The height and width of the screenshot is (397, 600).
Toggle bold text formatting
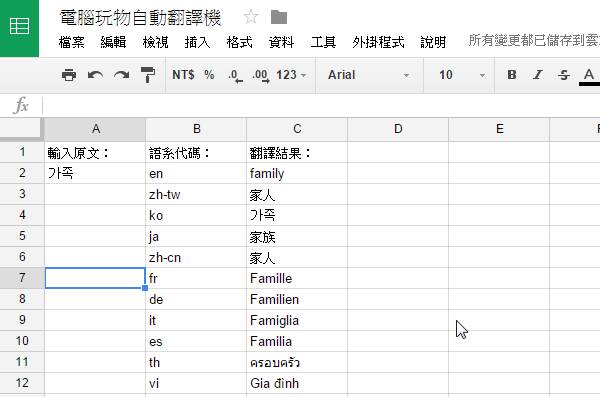(512, 75)
